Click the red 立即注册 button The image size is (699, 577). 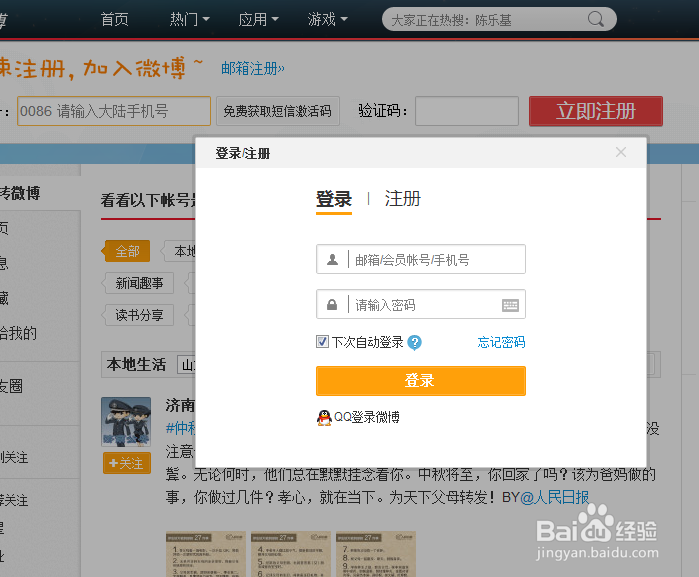(596, 111)
